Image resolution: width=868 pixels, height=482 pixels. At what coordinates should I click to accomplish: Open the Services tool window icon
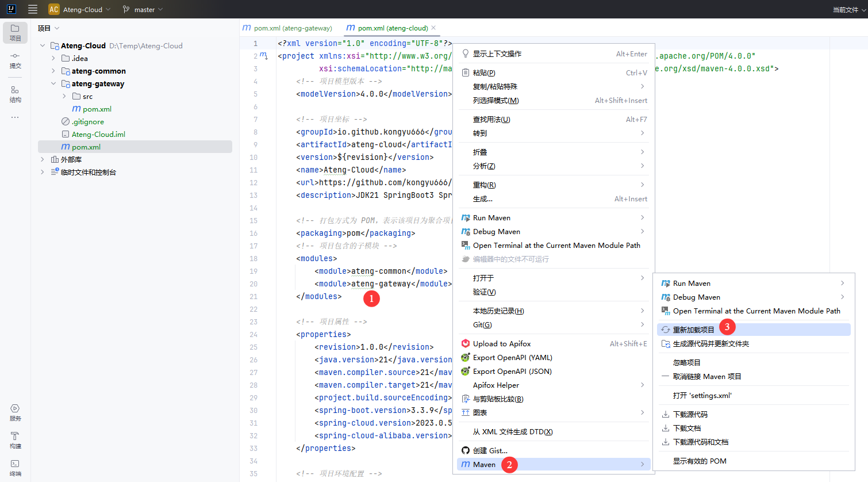tap(15, 412)
